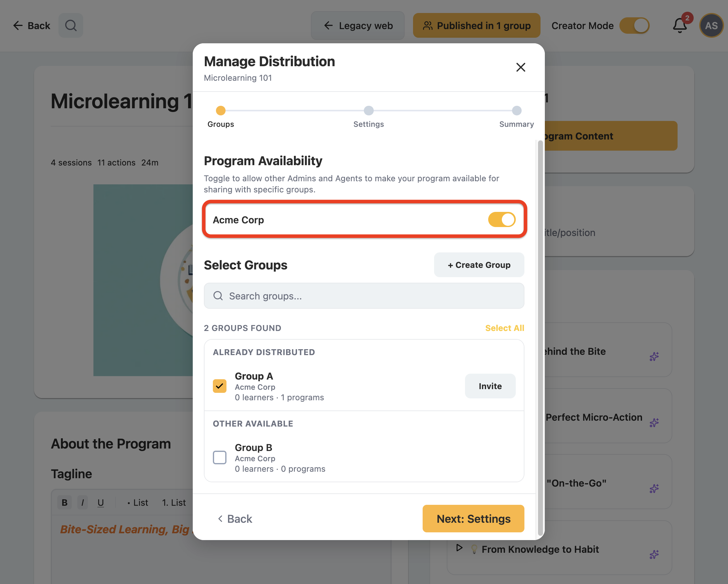Click the Select All link
The height and width of the screenshot is (584, 728).
(x=505, y=328)
